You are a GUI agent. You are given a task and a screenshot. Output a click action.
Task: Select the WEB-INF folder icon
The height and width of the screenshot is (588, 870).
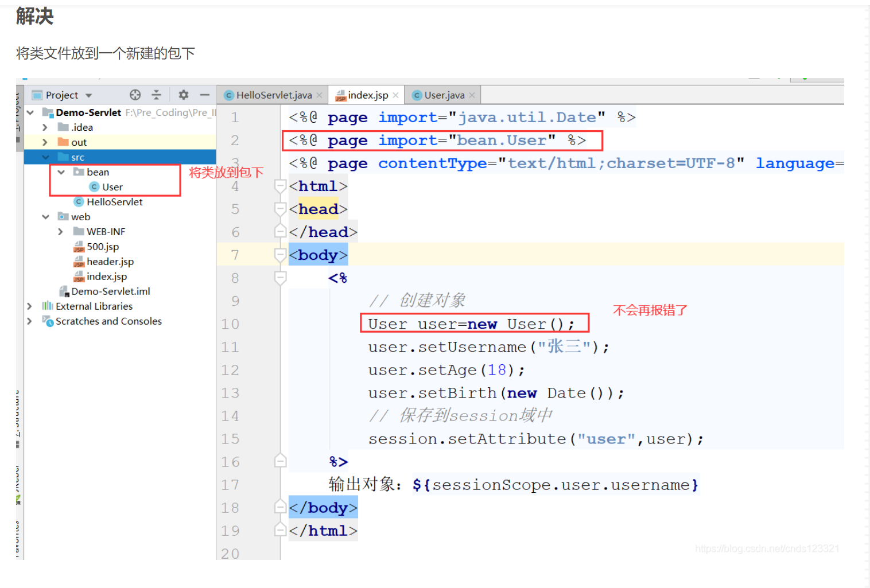tap(79, 232)
